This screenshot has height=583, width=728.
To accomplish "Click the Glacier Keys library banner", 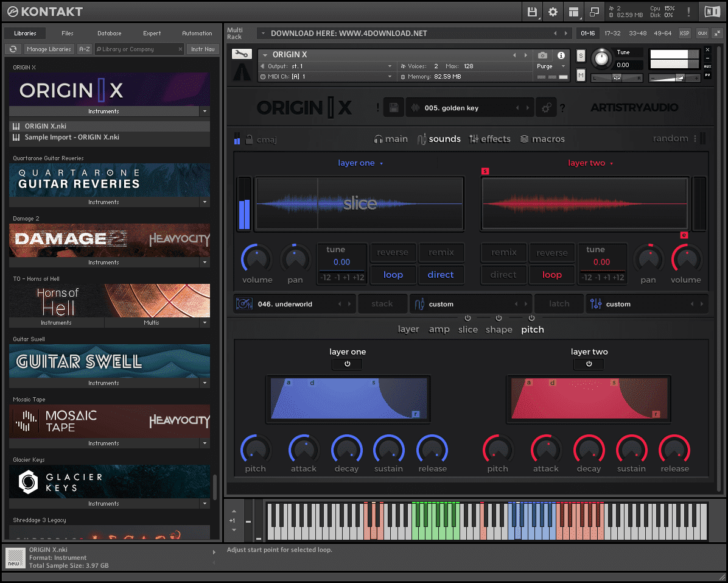I will click(x=110, y=481).
